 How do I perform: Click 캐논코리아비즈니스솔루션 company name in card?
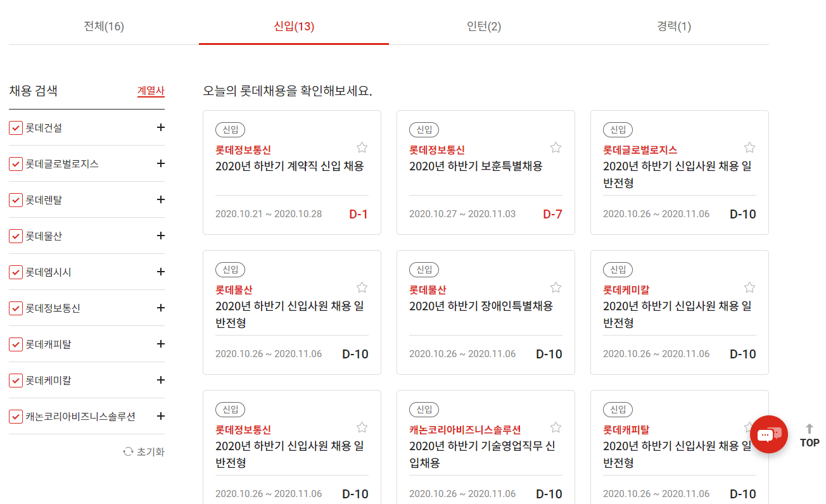(x=465, y=430)
